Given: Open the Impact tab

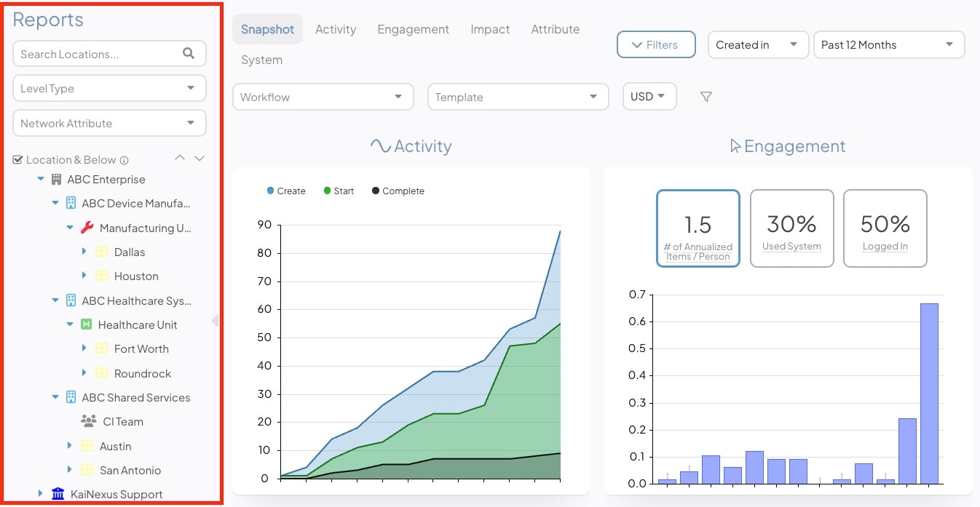Looking at the screenshot, I should point(490,30).
